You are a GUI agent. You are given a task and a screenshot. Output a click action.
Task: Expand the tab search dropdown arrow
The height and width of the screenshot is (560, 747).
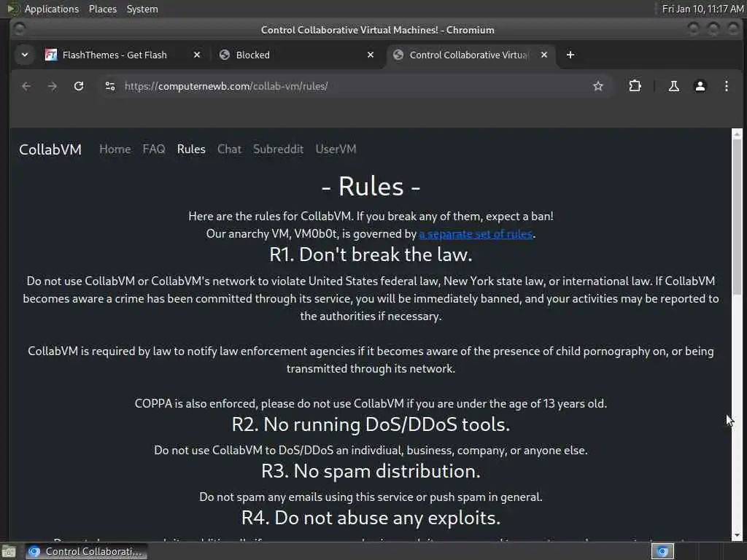pos(25,55)
